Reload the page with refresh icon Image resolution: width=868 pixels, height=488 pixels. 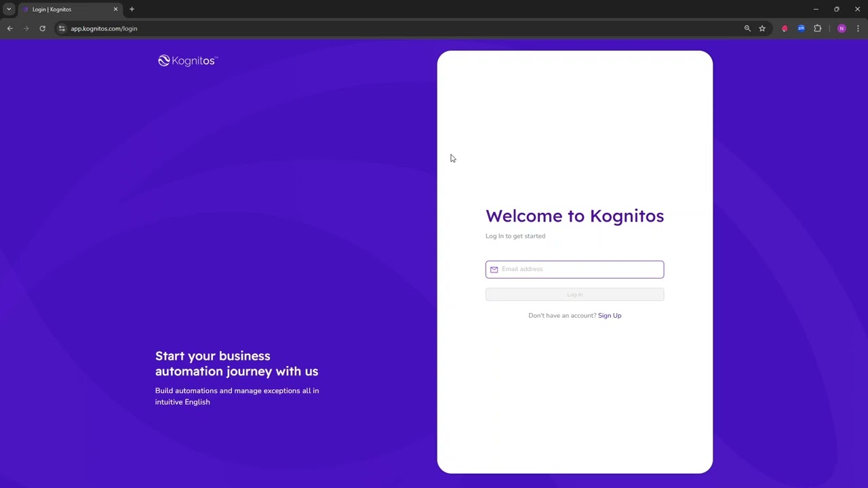click(42, 28)
